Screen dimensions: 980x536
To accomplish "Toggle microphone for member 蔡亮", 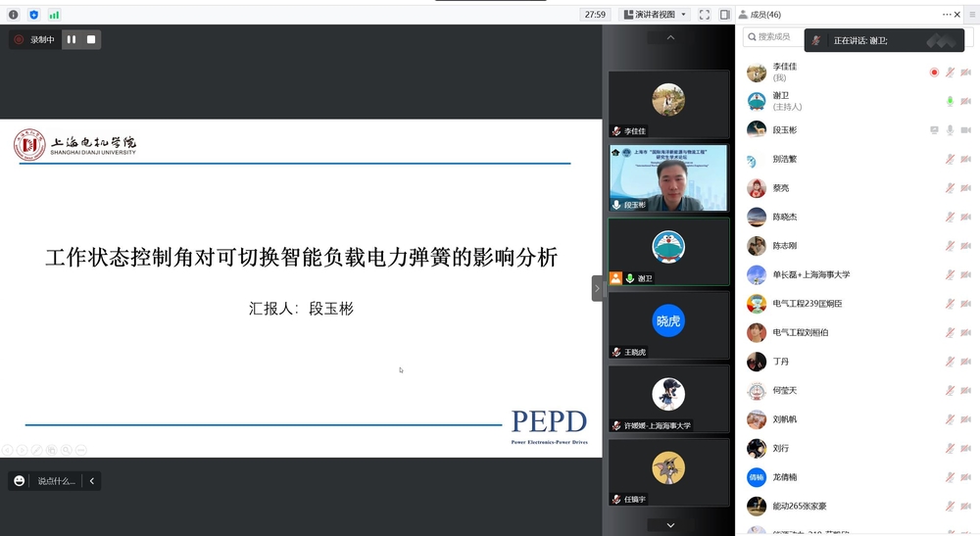I will (949, 188).
